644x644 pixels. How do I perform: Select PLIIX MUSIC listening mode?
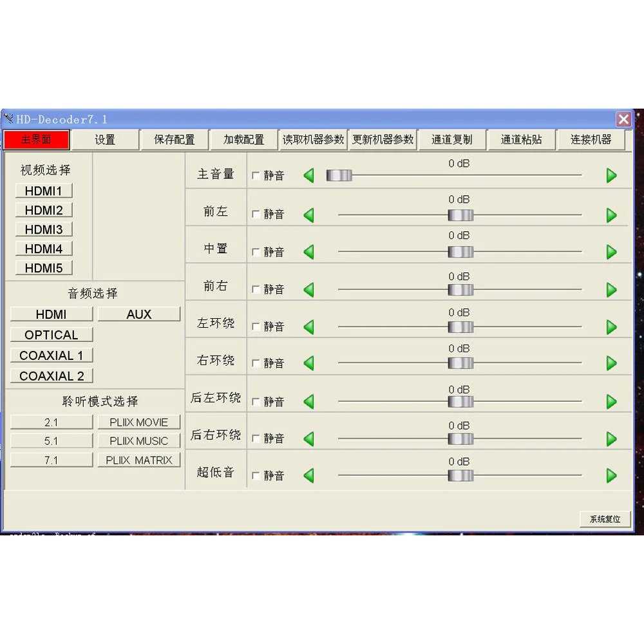coord(139,441)
